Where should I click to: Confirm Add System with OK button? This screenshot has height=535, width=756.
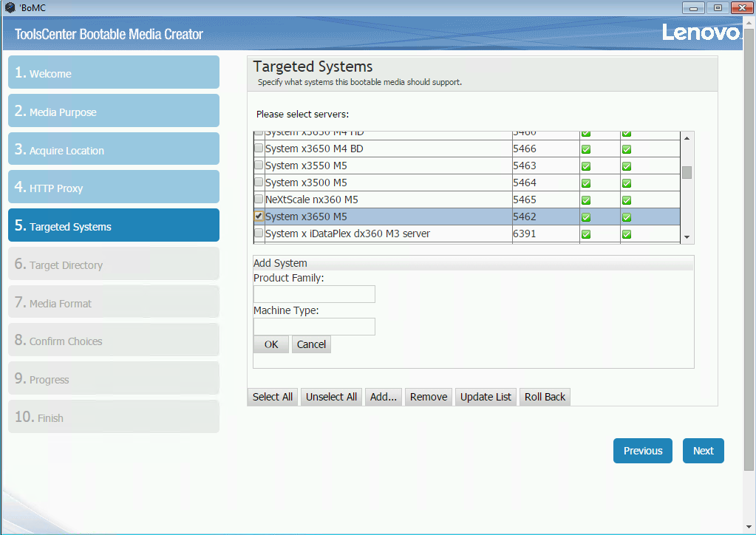pyautogui.click(x=271, y=344)
